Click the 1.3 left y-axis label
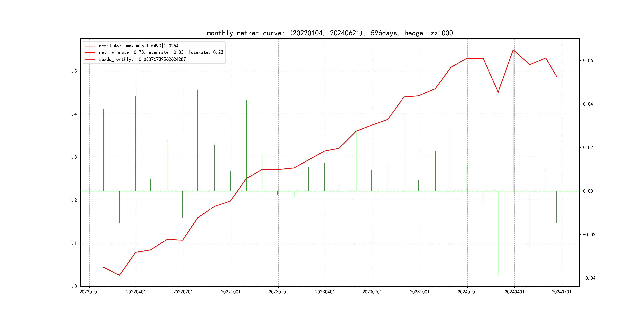Screen dimensions: 644x322 point(73,157)
